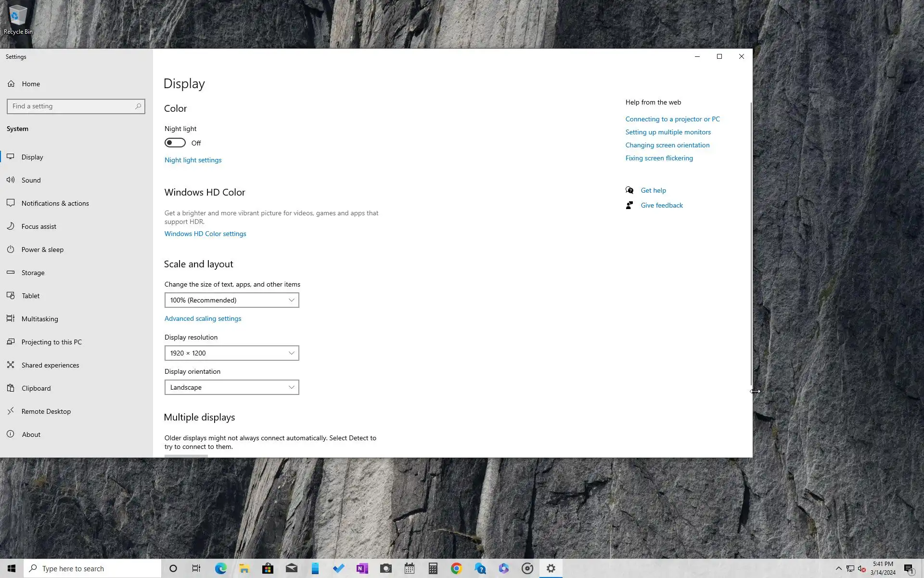Turn on the Night light toggle

[175, 143]
